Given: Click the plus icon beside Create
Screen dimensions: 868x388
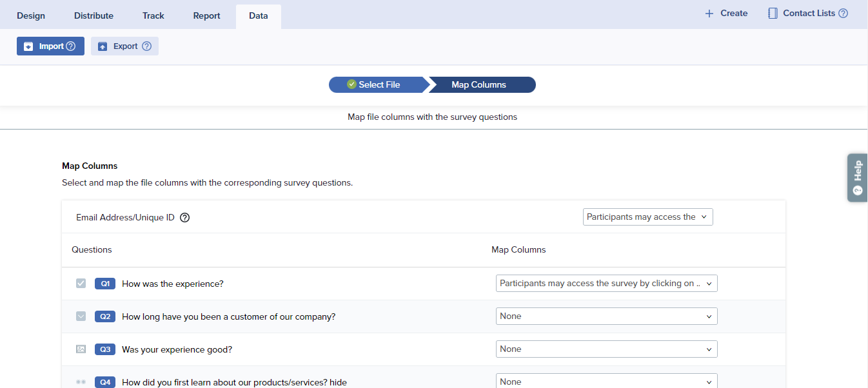Looking at the screenshot, I should pyautogui.click(x=709, y=14).
